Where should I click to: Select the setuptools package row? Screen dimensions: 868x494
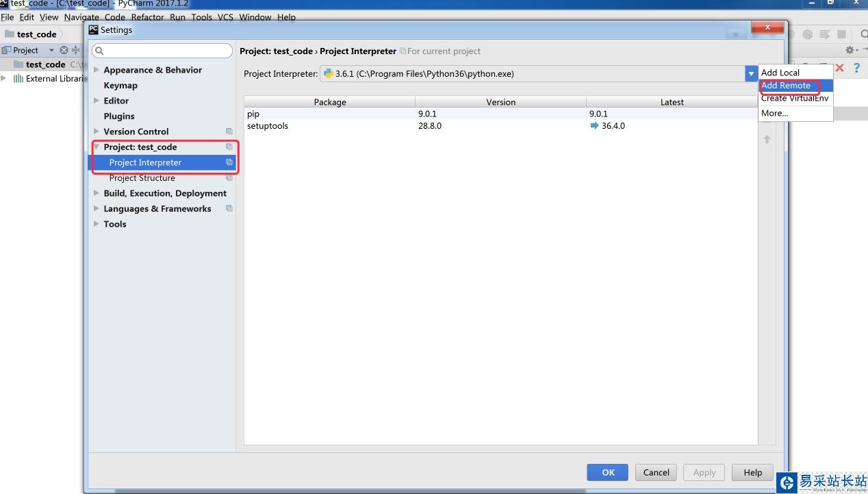[501, 126]
